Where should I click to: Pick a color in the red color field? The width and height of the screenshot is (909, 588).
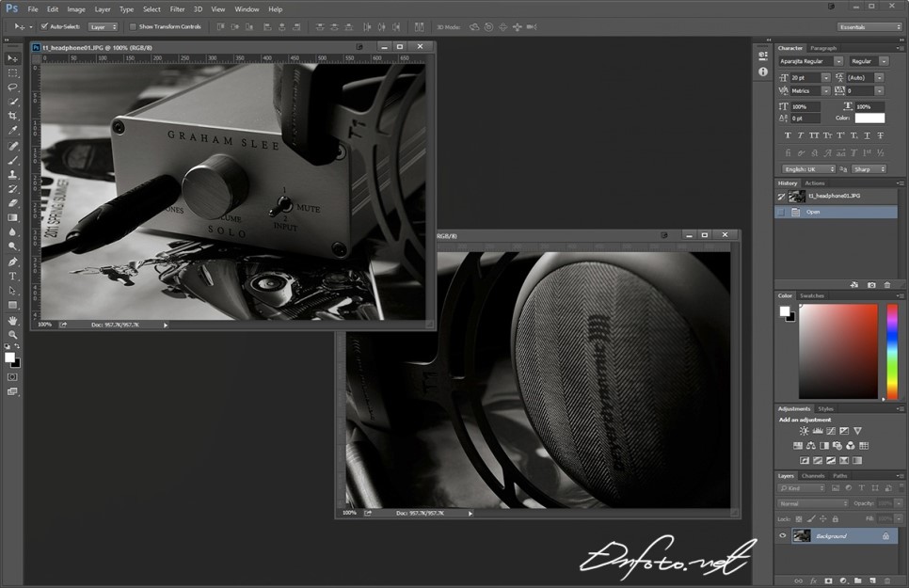coord(838,352)
